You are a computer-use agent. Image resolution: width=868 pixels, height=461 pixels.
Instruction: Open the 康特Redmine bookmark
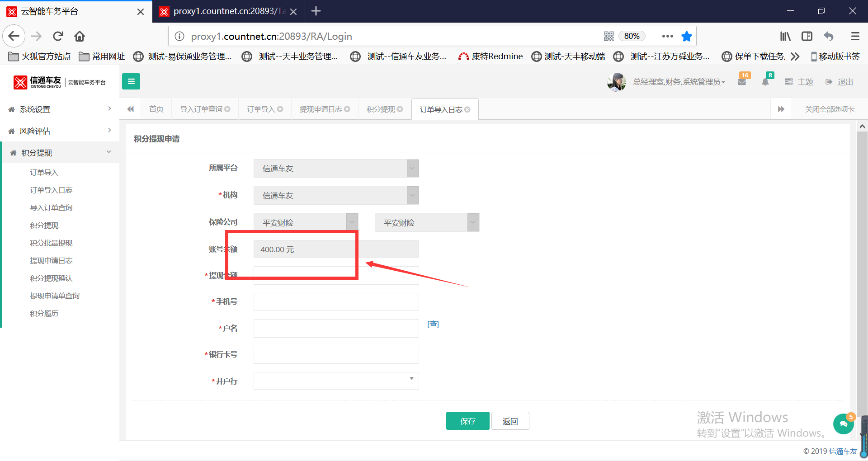491,56
